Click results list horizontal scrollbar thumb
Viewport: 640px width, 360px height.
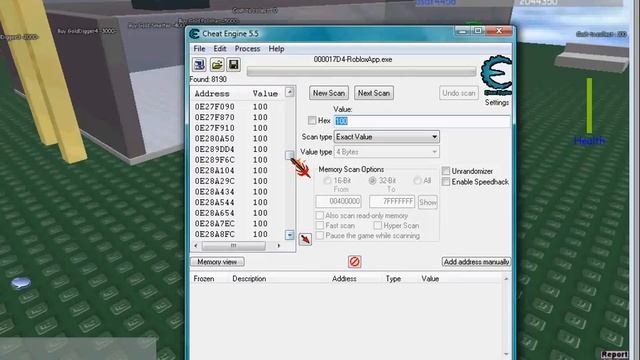click(x=233, y=246)
